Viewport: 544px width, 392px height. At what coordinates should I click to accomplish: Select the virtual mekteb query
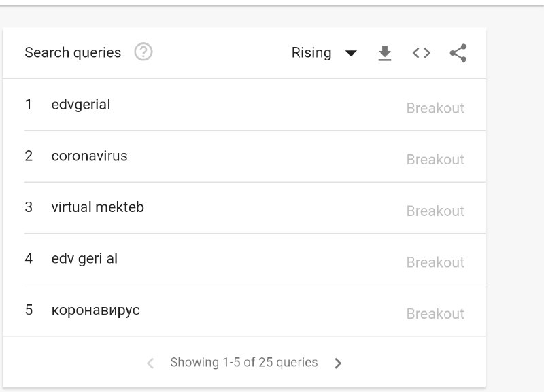point(98,207)
